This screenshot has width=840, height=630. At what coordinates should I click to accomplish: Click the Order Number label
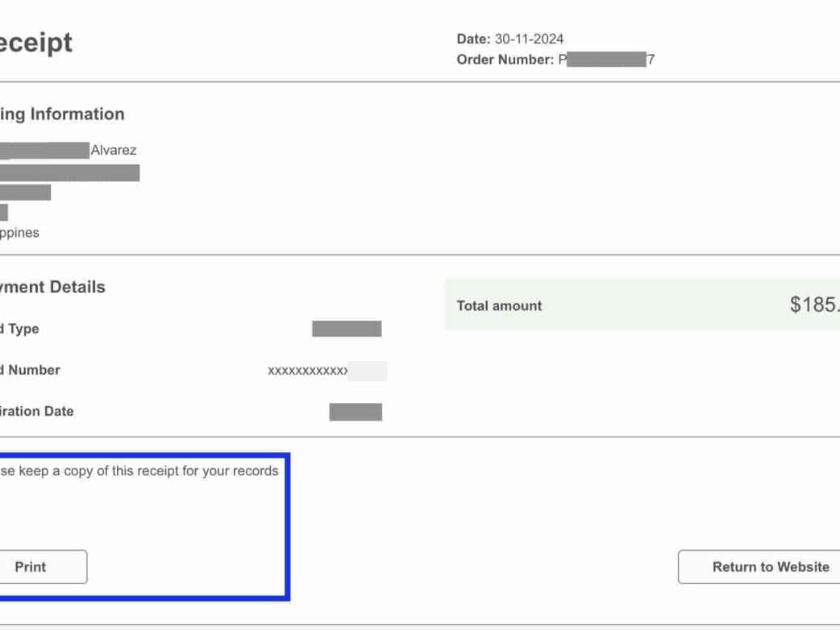tap(505, 60)
